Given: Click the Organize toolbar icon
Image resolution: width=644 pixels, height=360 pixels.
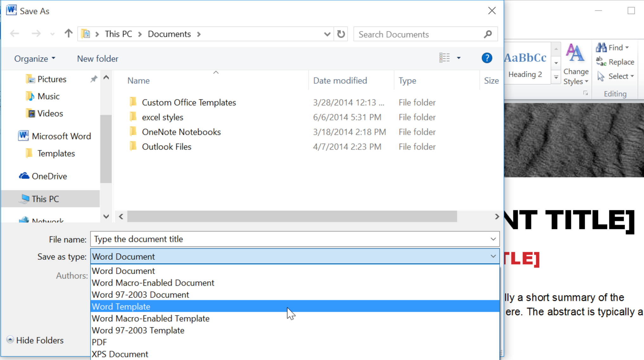Looking at the screenshot, I should (35, 58).
